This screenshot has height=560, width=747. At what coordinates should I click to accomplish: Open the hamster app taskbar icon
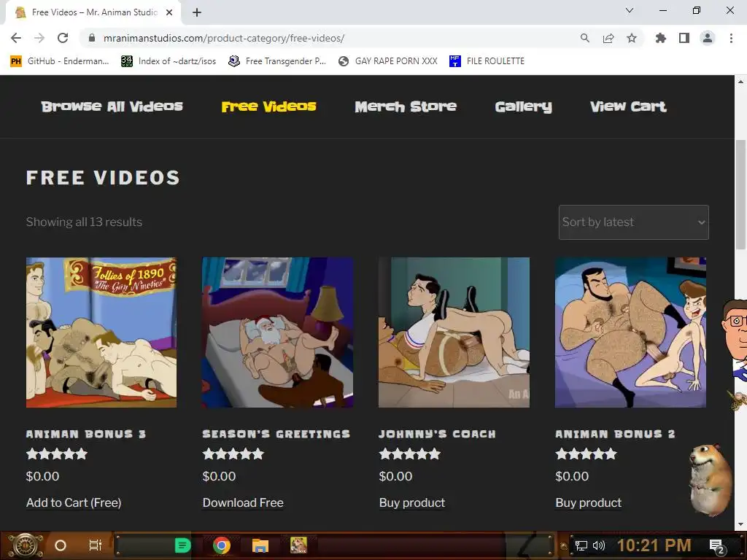click(x=298, y=545)
